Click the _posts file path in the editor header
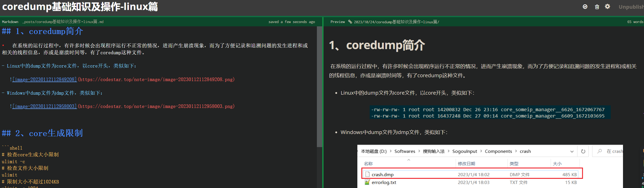Viewport: 644px width, 188px height. pos(63,22)
